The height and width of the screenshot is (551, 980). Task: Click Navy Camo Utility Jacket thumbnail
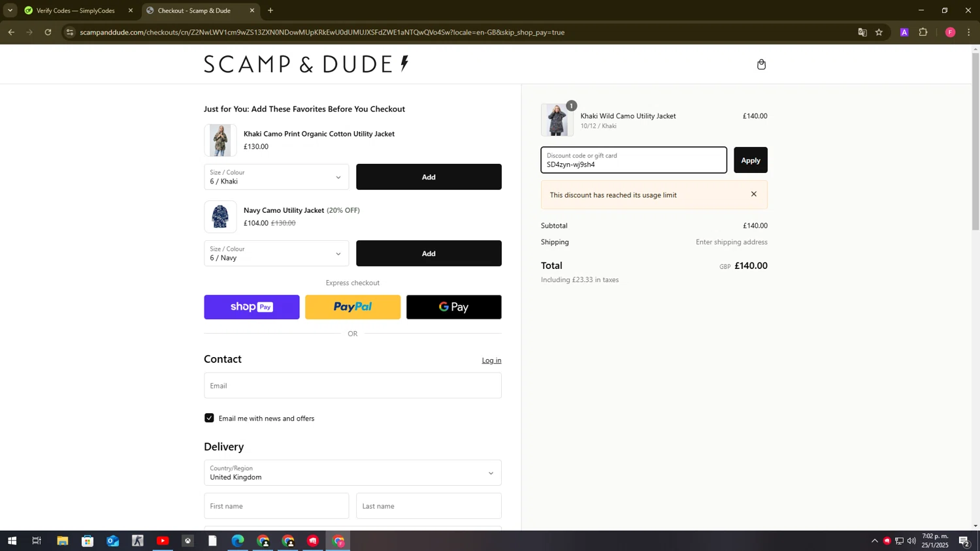pyautogui.click(x=220, y=217)
